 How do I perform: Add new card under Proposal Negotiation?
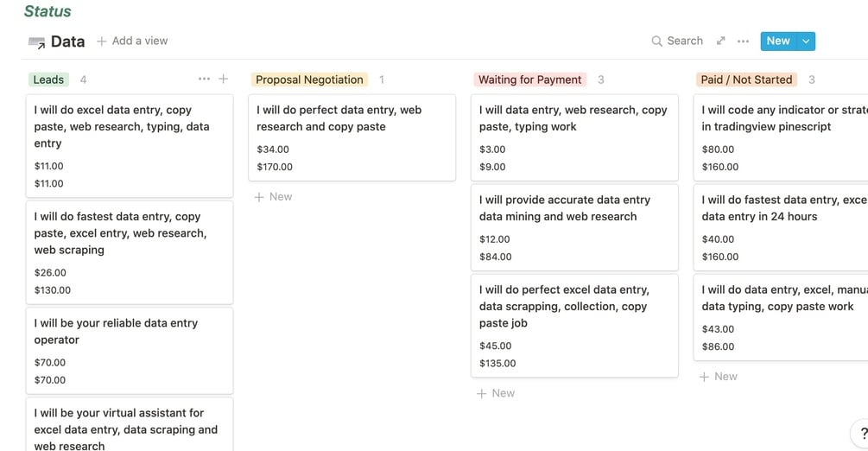274,197
